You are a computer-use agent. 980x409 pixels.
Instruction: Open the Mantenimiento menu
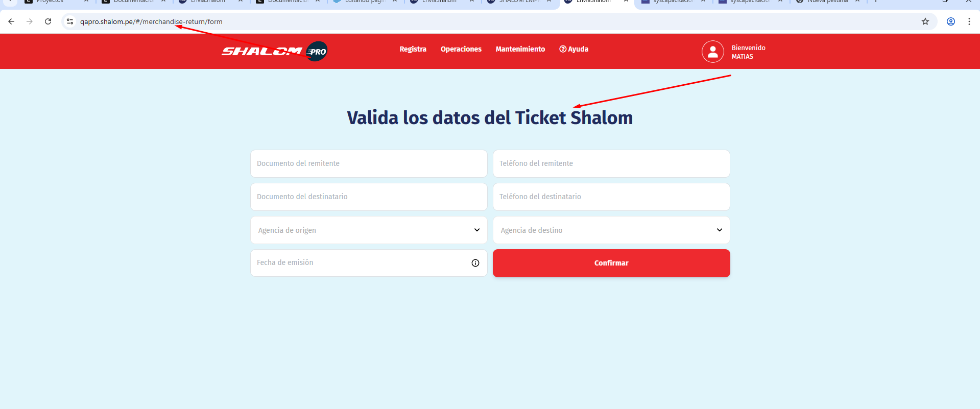[x=520, y=49]
